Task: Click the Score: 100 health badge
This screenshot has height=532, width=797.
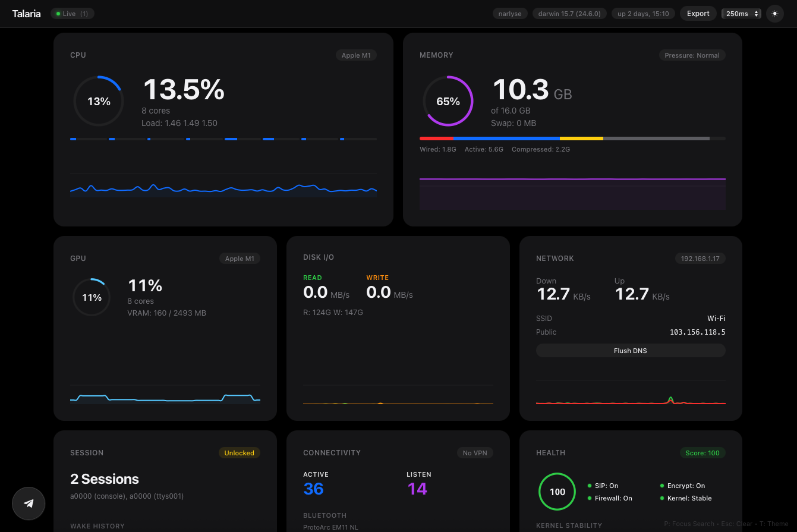Action: click(x=703, y=453)
